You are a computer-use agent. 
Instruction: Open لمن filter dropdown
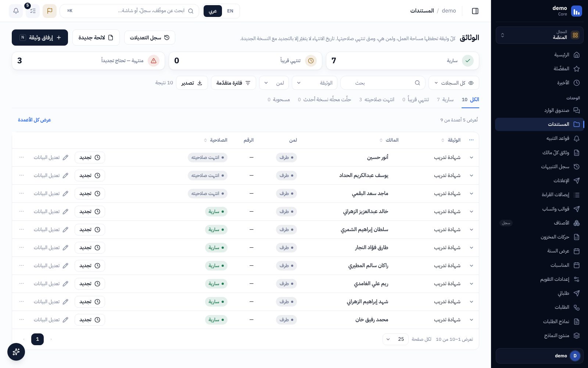tap(274, 83)
